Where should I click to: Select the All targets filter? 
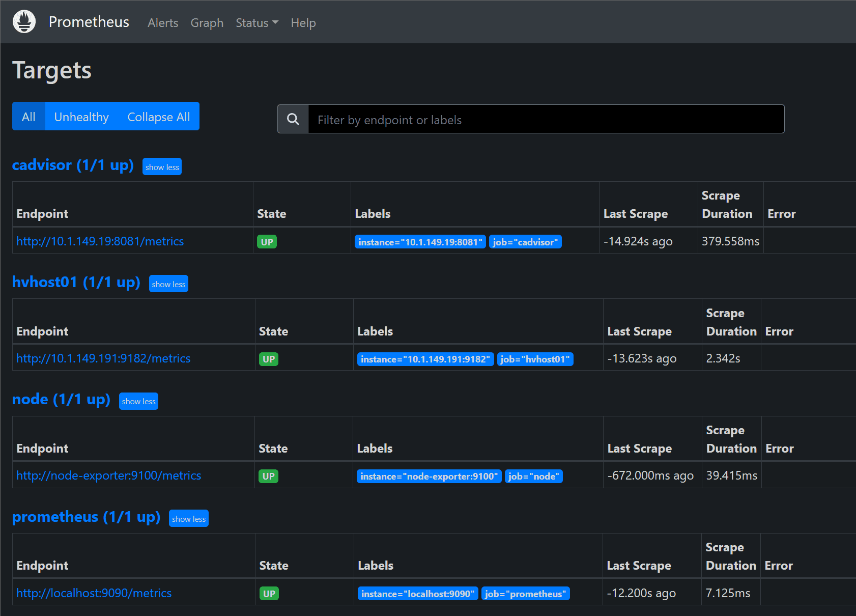[x=28, y=117]
